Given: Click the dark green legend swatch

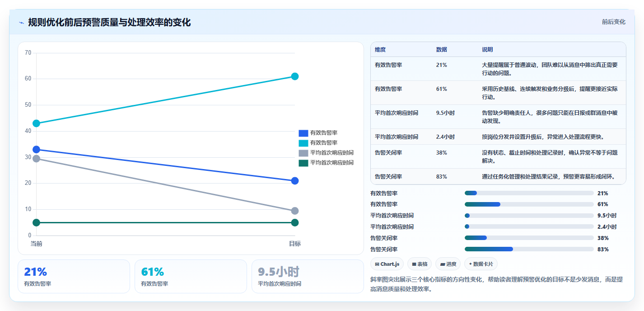Looking at the screenshot, I should 303,163.
